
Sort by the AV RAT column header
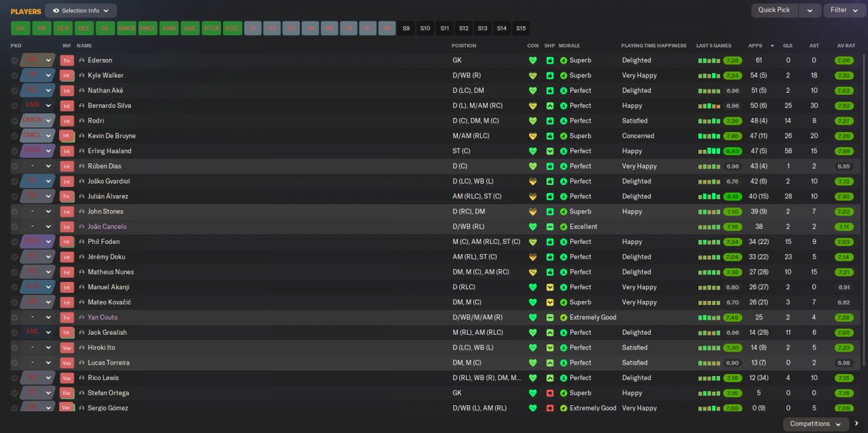pos(846,45)
